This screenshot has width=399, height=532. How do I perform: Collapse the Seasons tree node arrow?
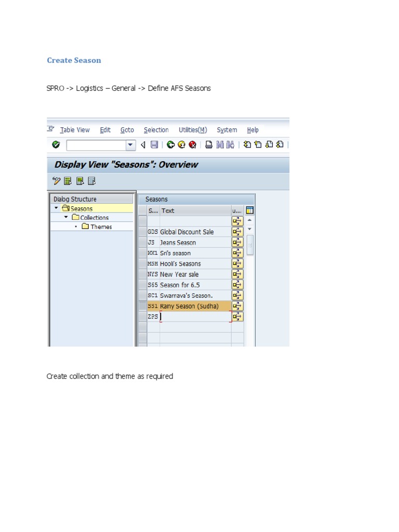pyautogui.click(x=56, y=208)
